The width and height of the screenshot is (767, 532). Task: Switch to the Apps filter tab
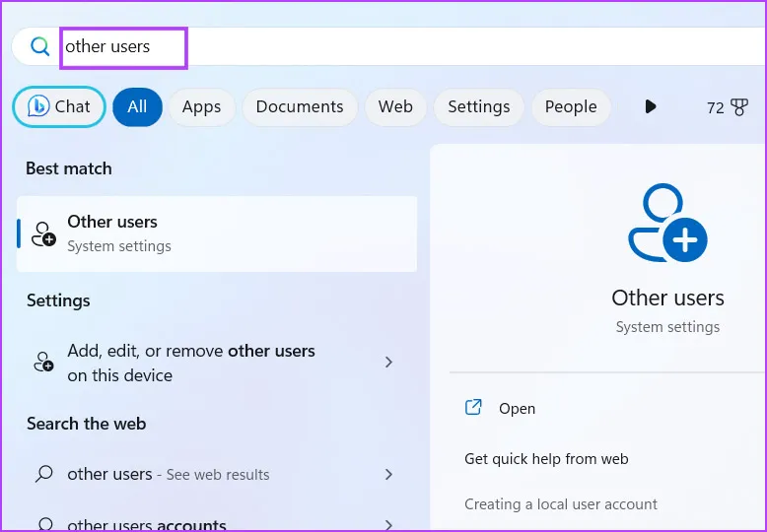tap(201, 106)
